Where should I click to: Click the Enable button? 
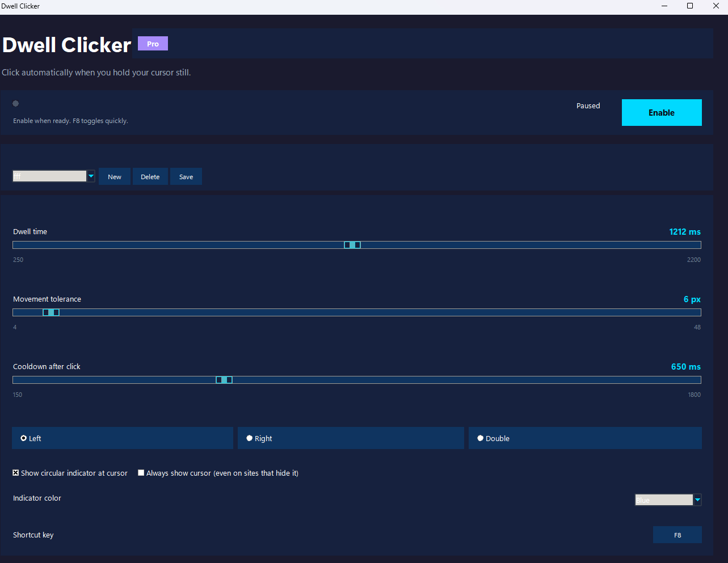[662, 113]
